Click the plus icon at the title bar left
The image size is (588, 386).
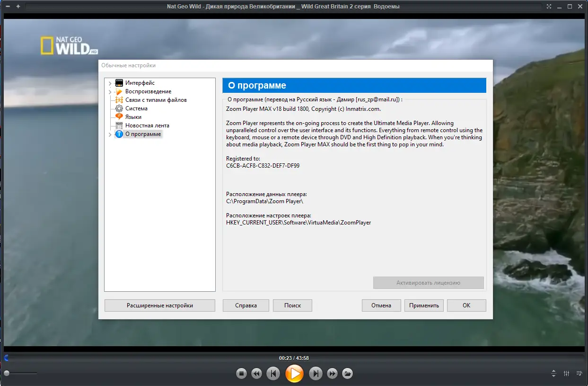pos(18,7)
